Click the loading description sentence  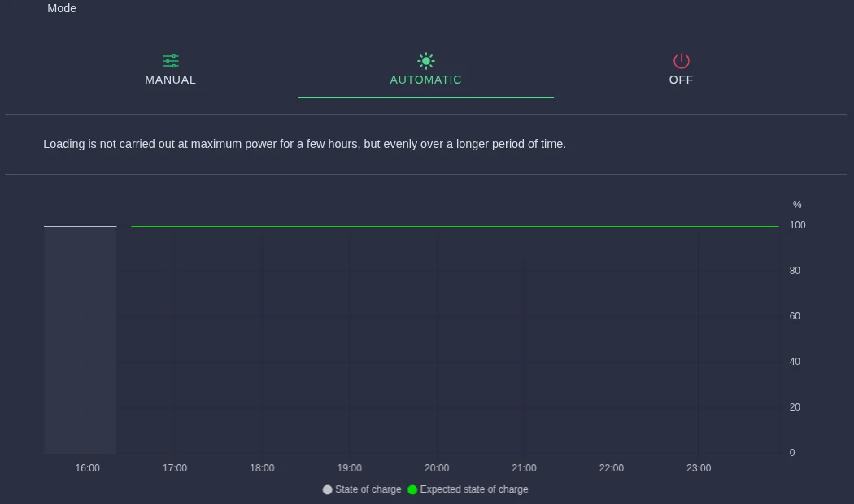[x=304, y=144]
